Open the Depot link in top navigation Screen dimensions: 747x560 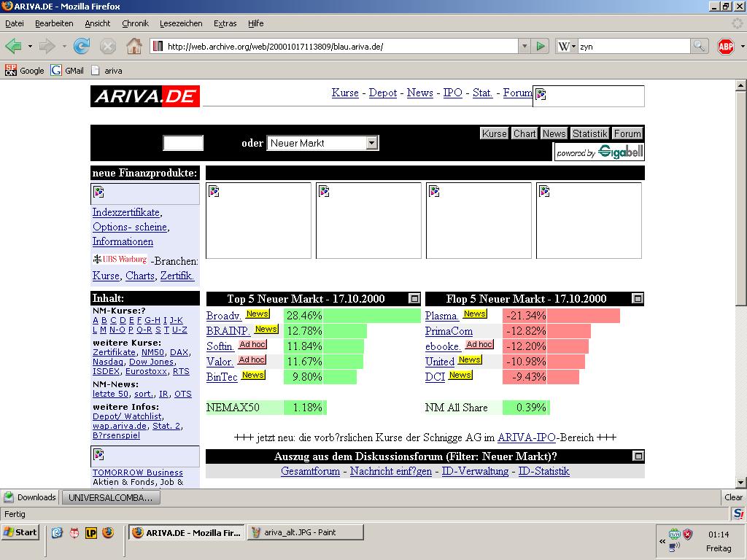coord(382,93)
